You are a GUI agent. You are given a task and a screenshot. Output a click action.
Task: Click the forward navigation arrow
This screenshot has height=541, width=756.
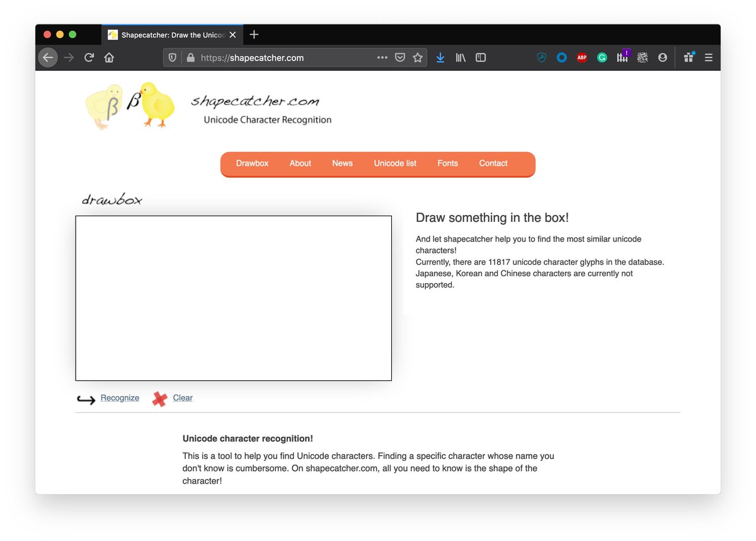[69, 57]
